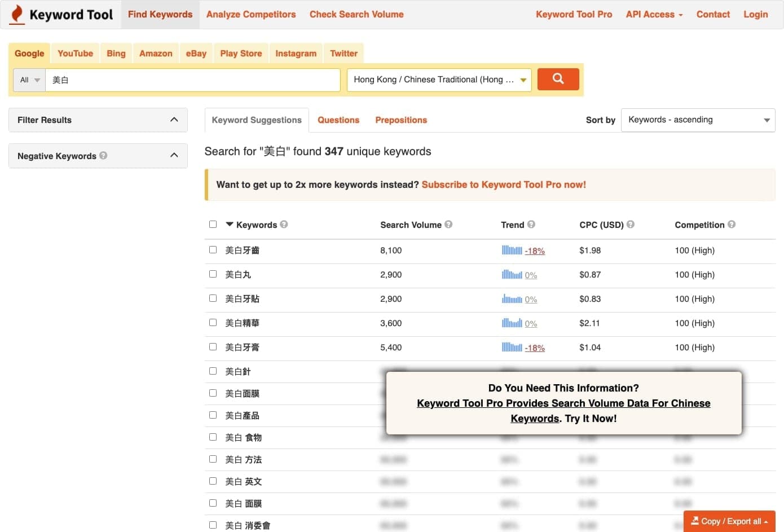Check the 美白丸 row checkbox

[x=213, y=274]
